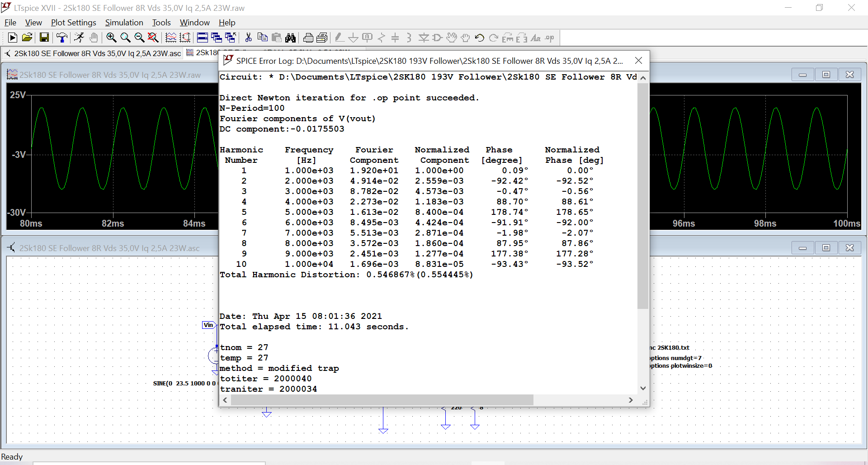The height and width of the screenshot is (465, 868).
Task: Click the Print icon
Action: click(308, 38)
